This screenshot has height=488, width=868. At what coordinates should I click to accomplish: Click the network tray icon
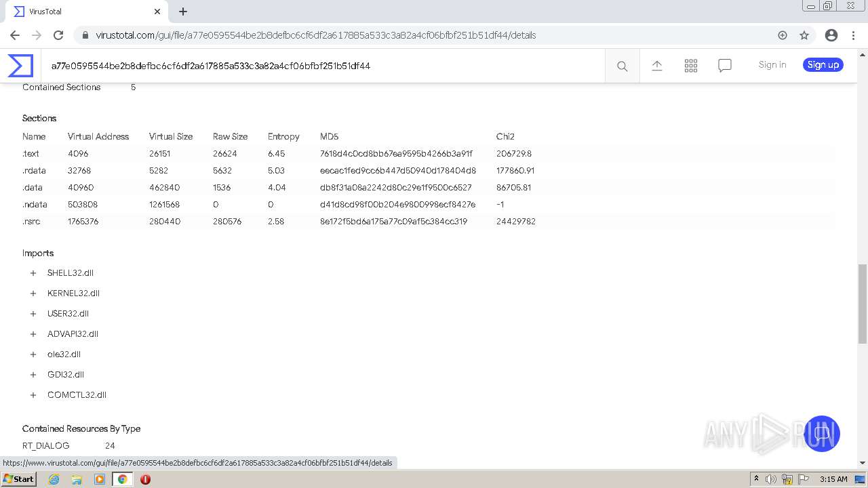click(787, 479)
